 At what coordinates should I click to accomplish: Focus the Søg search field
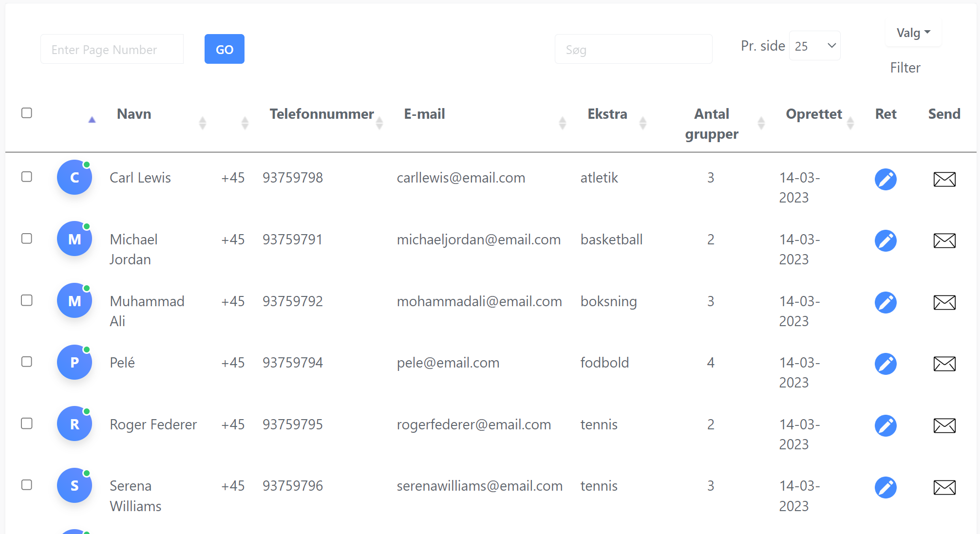pos(633,49)
